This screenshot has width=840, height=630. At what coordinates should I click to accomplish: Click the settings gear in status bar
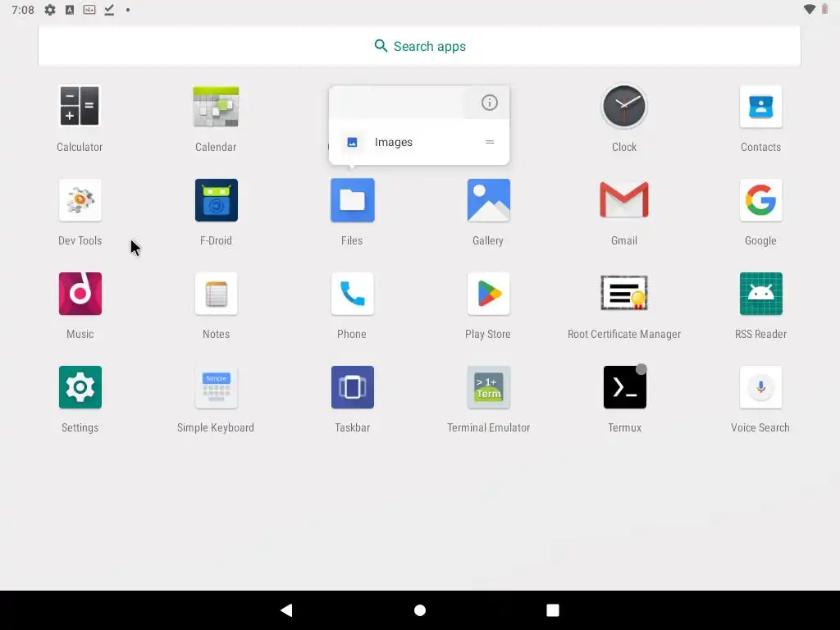pyautogui.click(x=50, y=10)
